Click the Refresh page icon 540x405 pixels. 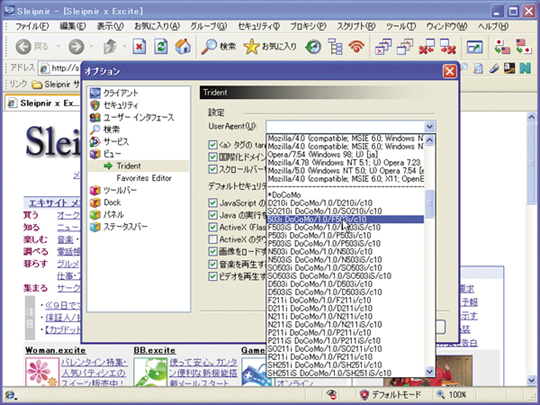161,46
